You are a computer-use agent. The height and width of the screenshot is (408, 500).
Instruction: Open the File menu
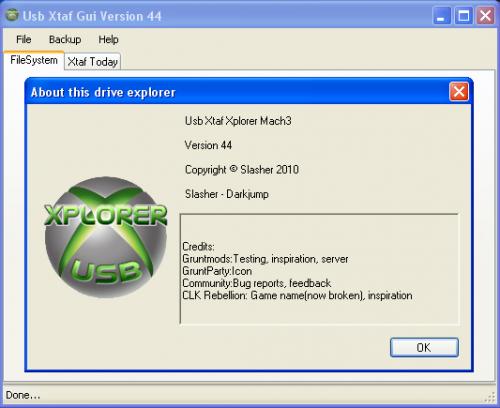click(x=24, y=39)
